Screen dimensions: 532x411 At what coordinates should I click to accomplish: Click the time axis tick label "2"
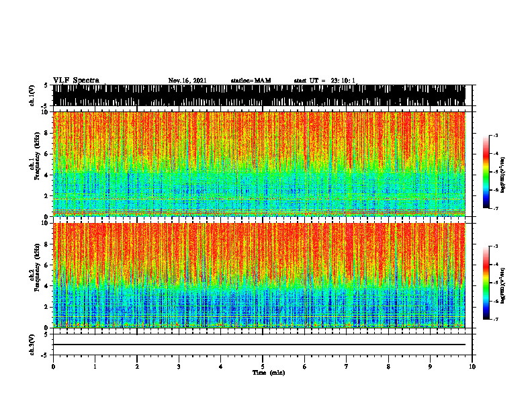[137, 367]
